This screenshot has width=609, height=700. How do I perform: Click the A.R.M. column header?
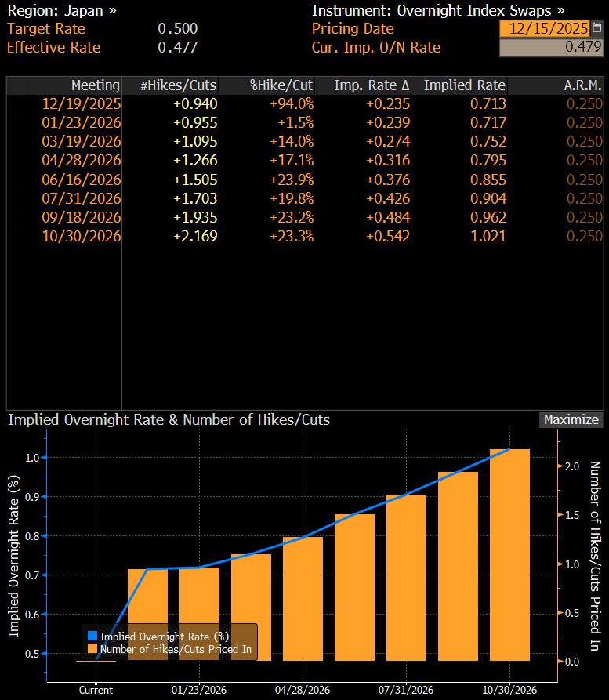tap(582, 85)
